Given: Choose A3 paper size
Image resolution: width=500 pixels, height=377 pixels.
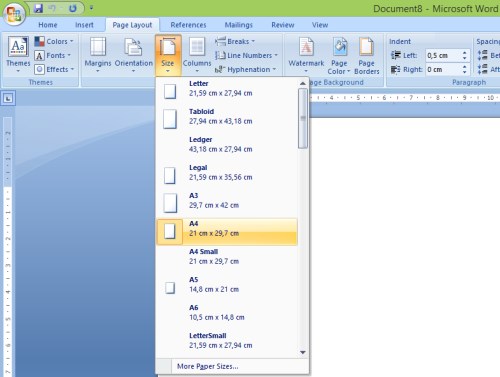Looking at the screenshot, I should point(227,203).
